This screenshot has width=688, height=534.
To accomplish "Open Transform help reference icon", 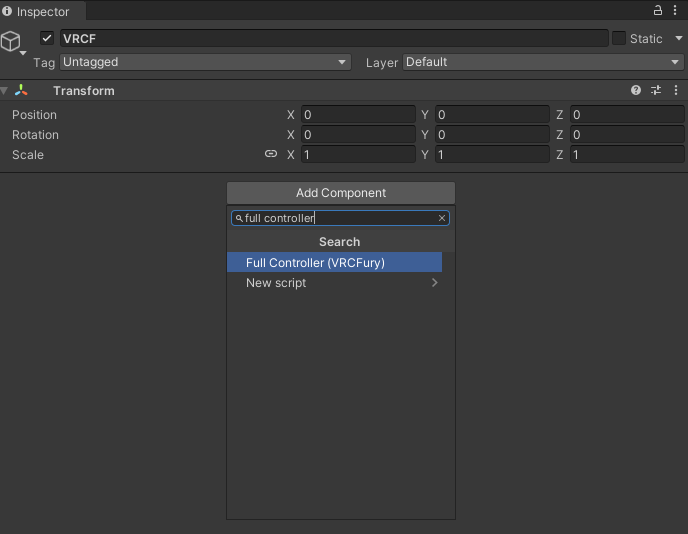I will [635, 90].
